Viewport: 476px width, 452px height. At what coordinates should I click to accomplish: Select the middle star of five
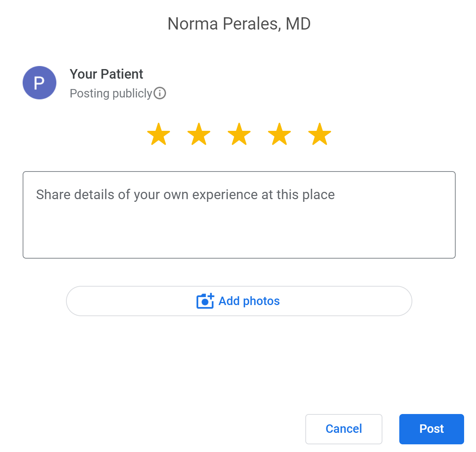pyautogui.click(x=239, y=134)
